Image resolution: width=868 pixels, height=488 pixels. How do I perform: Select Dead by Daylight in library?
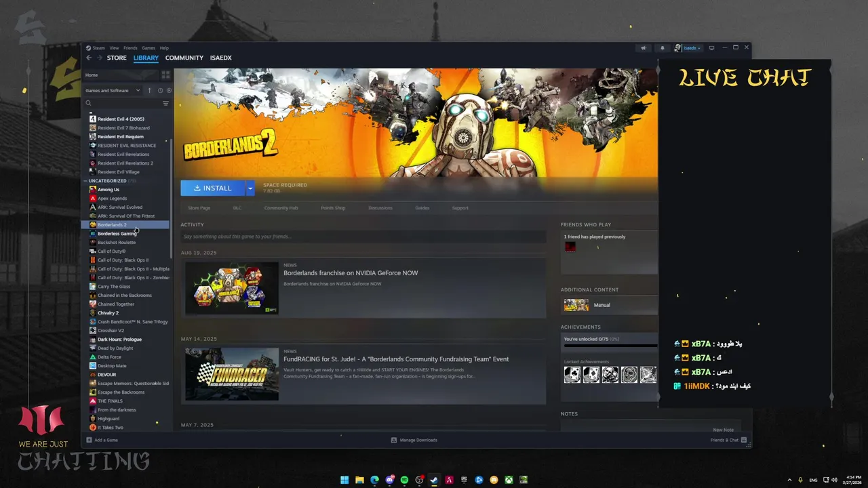(115, 348)
